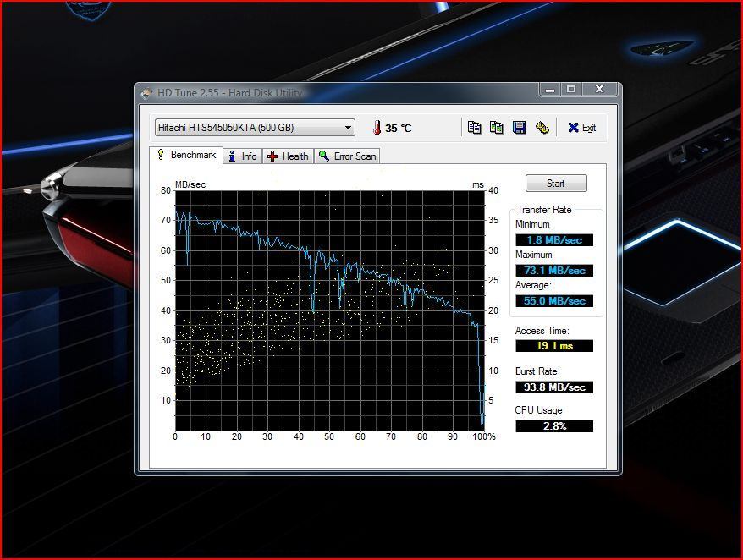This screenshot has width=743, height=560.
Task: Click the thermometer temperature icon
Action: tap(377, 128)
